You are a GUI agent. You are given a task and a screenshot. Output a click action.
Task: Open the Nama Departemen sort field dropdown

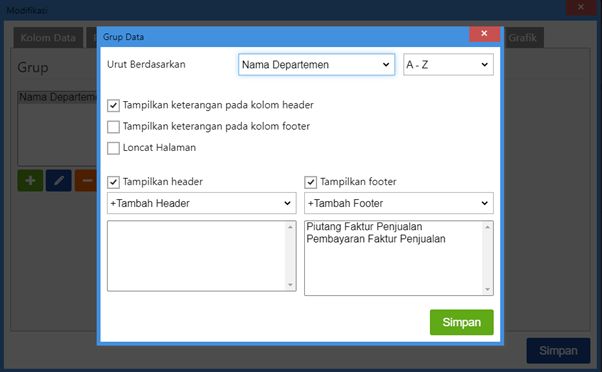pos(316,64)
